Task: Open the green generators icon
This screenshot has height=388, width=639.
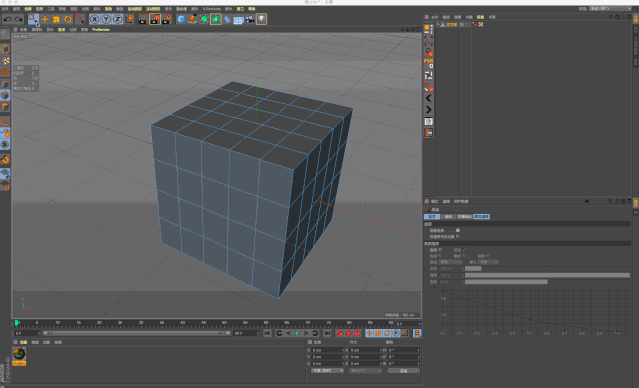Action: [x=204, y=19]
